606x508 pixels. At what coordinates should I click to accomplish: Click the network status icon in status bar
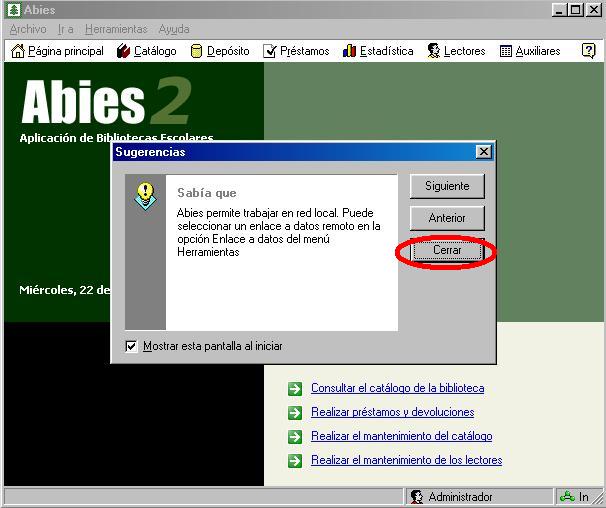click(x=568, y=497)
